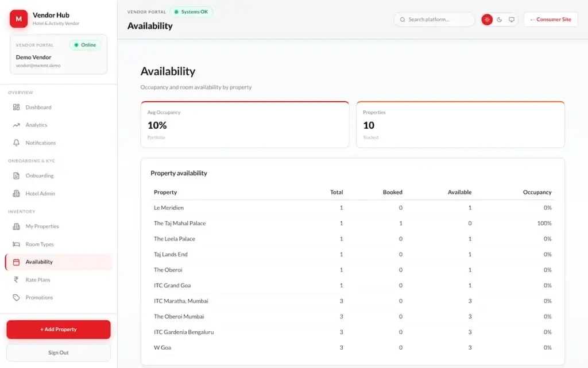This screenshot has height=368, width=588.
Task: Click the Rate Plans rupee icon
Action: [16, 280]
